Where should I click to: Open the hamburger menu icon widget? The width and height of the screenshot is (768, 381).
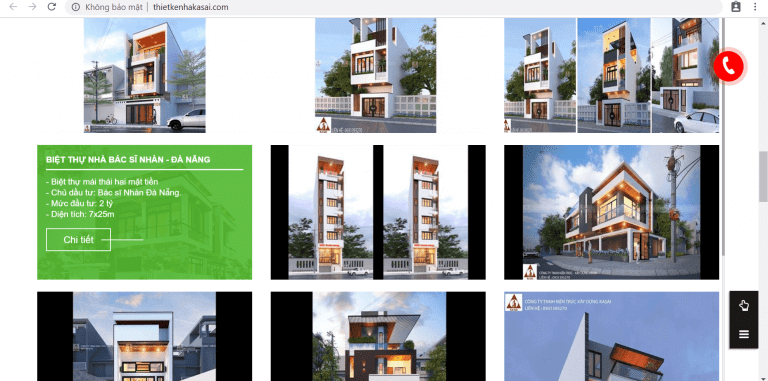tap(744, 334)
